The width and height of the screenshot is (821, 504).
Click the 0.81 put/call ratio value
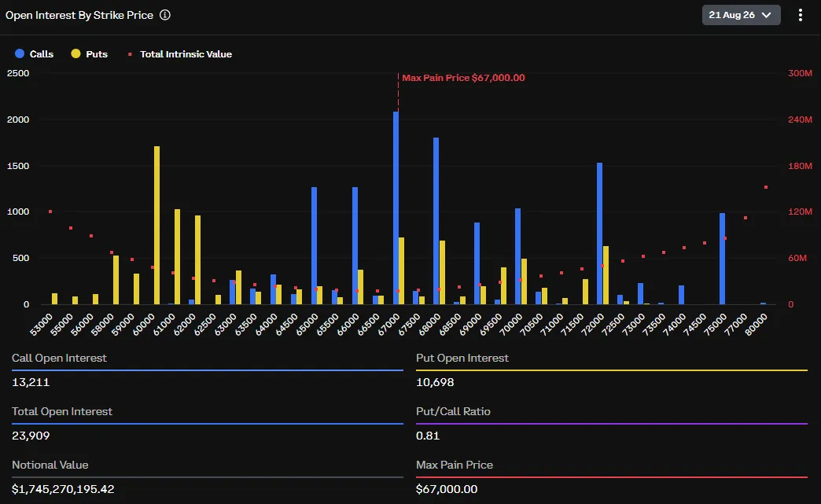pos(428,436)
